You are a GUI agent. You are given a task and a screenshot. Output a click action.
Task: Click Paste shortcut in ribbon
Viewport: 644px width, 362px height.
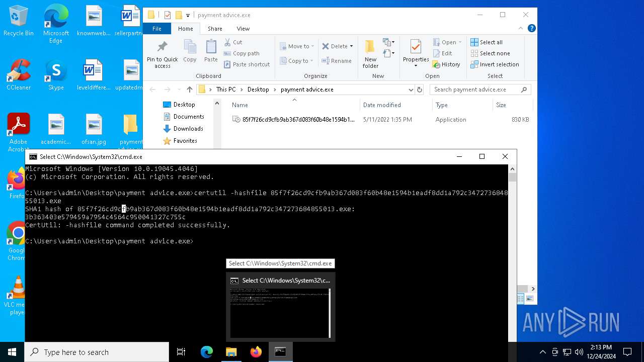(247, 64)
